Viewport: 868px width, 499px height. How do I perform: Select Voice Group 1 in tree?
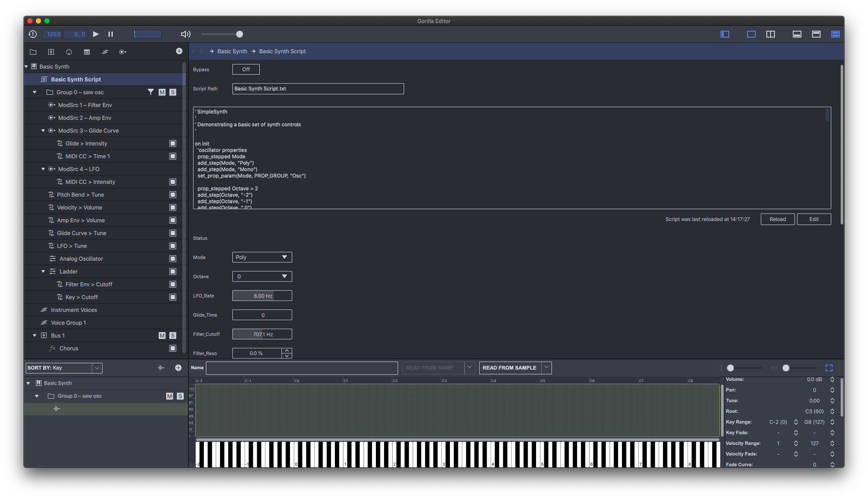(x=105, y=323)
